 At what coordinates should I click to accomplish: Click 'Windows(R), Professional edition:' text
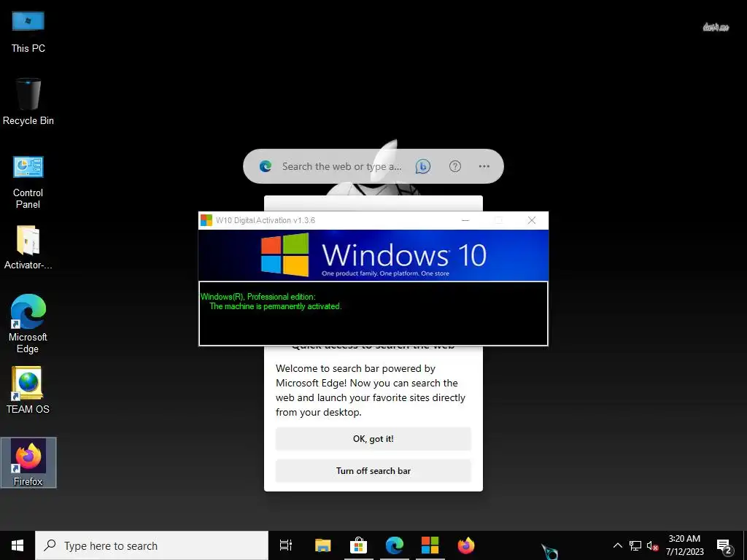pos(258,296)
